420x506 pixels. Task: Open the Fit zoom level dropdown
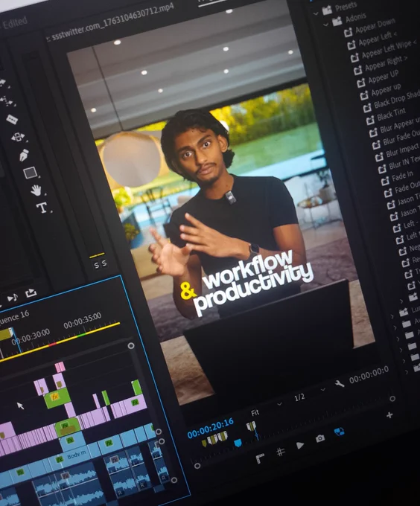(266, 409)
